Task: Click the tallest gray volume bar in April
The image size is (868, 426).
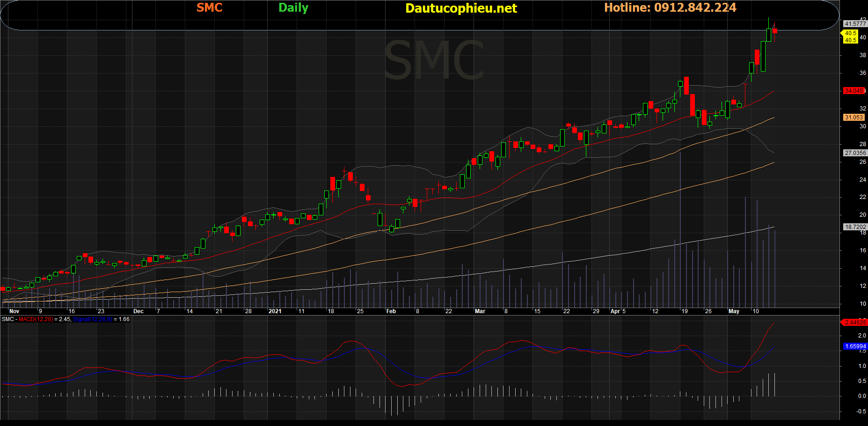Action: click(x=680, y=229)
